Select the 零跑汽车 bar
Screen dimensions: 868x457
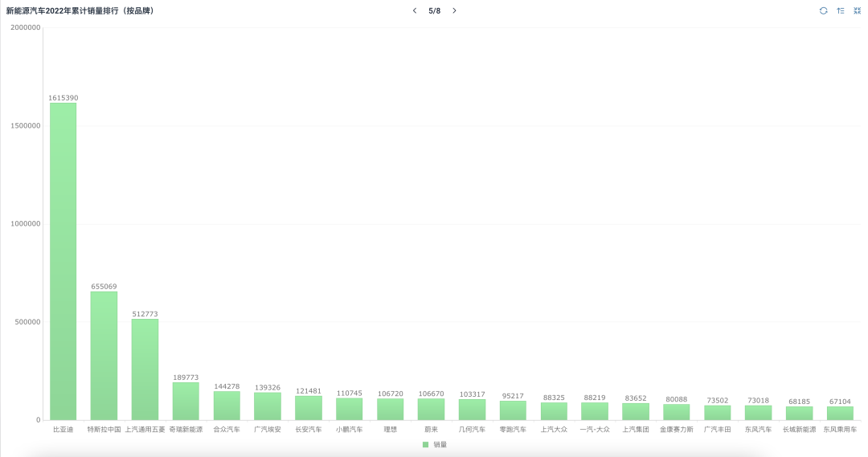click(x=513, y=410)
